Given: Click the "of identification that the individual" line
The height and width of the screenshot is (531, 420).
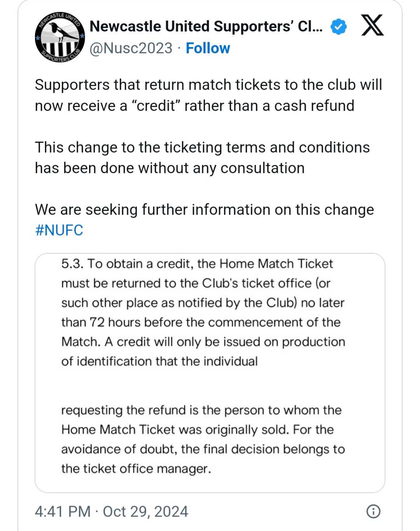Looking at the screenshot, I should pyautogui.click(x=159, y=361).
